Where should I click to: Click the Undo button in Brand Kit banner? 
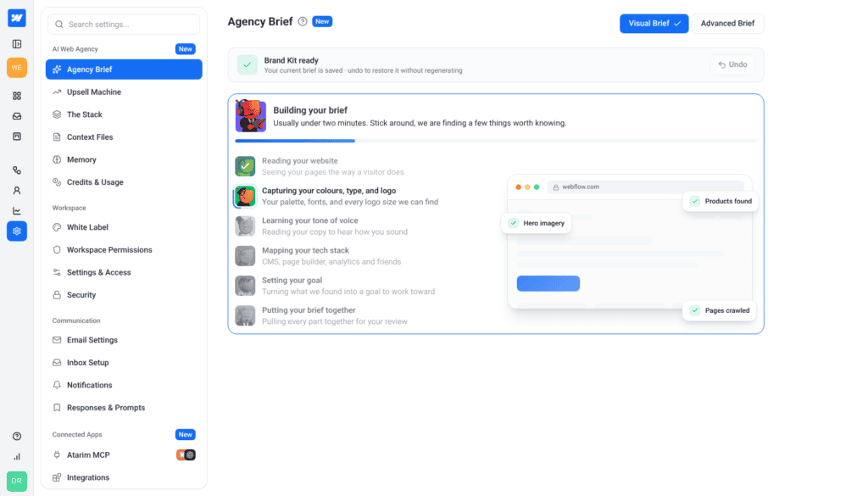click(x=732, y=64)
